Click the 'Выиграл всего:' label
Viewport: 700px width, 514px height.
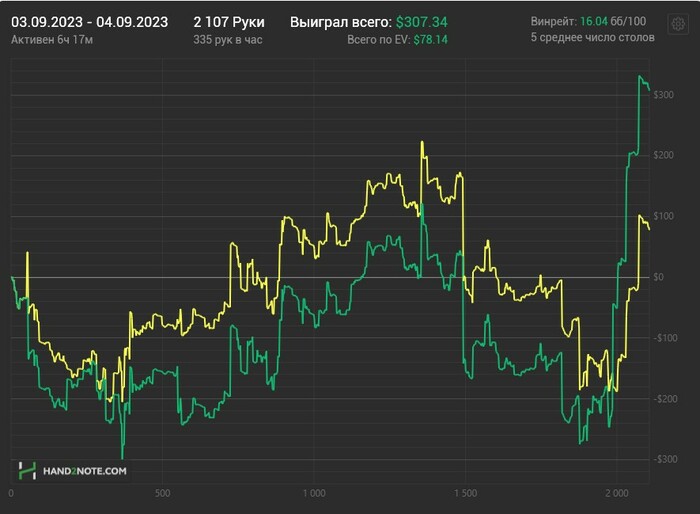pyautogui.click(x=341, y=22)
